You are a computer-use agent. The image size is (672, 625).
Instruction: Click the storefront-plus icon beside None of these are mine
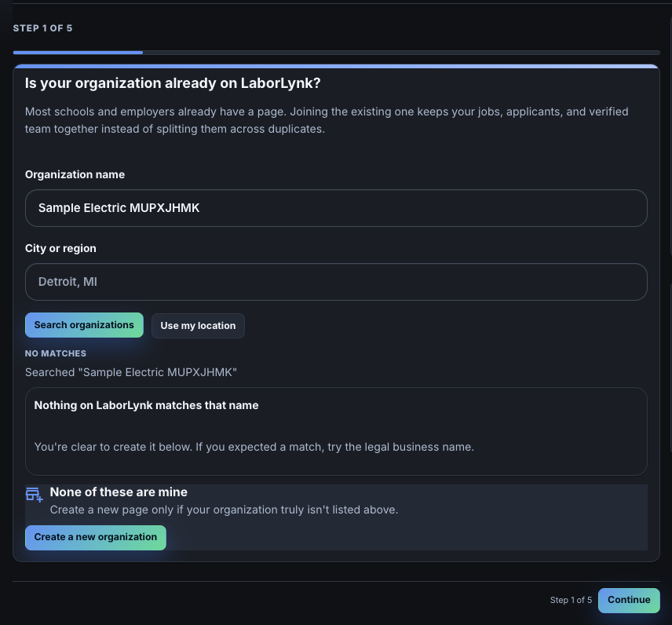(x=34, y=494)
